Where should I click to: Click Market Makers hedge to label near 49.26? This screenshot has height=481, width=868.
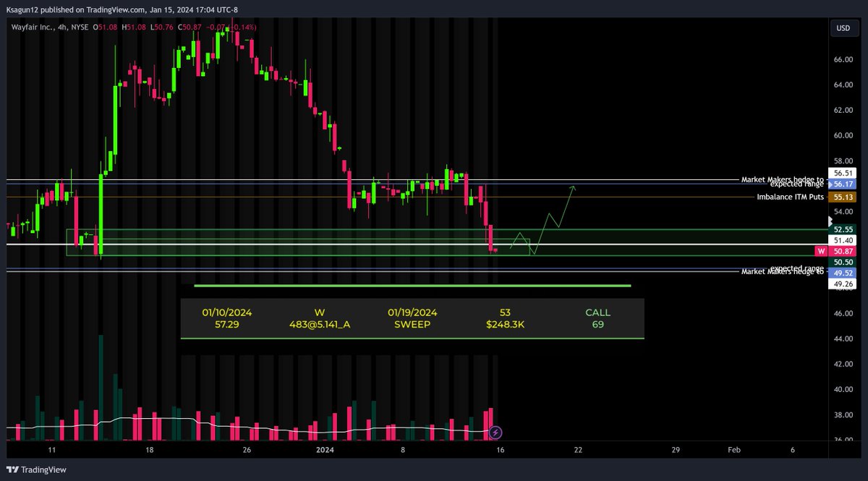click(x=783, y=272)
